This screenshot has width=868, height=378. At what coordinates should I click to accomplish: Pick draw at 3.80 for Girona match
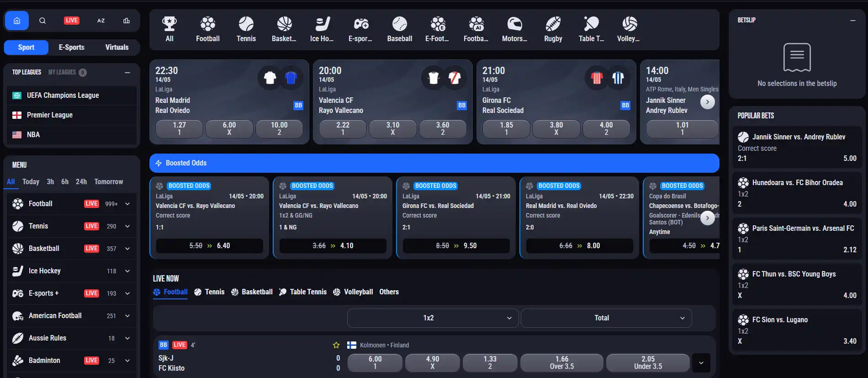556,129
